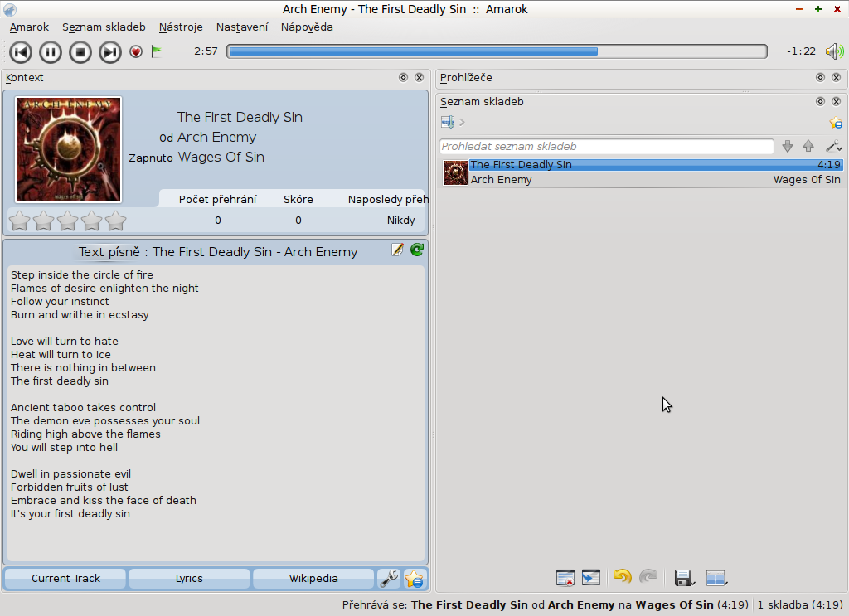The width and height of the screenshot is (849, 616).
Task: Skip to the previous track
Action: (x=21, y=52)
